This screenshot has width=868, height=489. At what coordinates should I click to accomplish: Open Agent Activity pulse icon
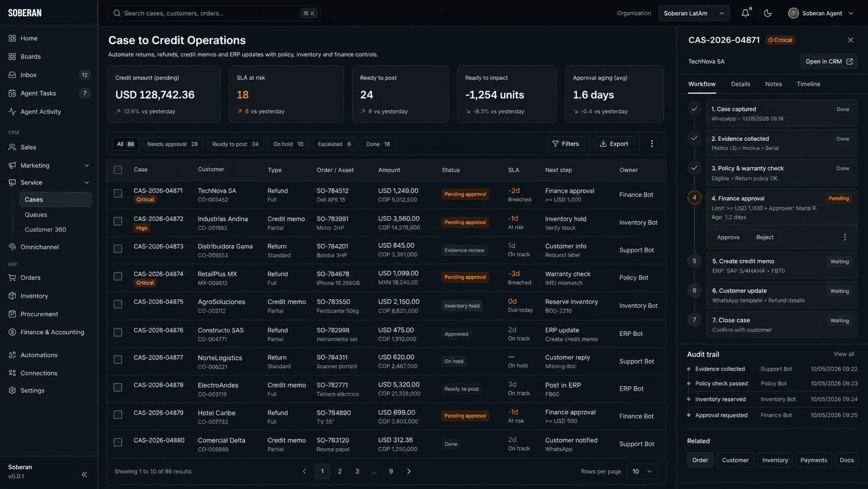[x=12, y=112]
